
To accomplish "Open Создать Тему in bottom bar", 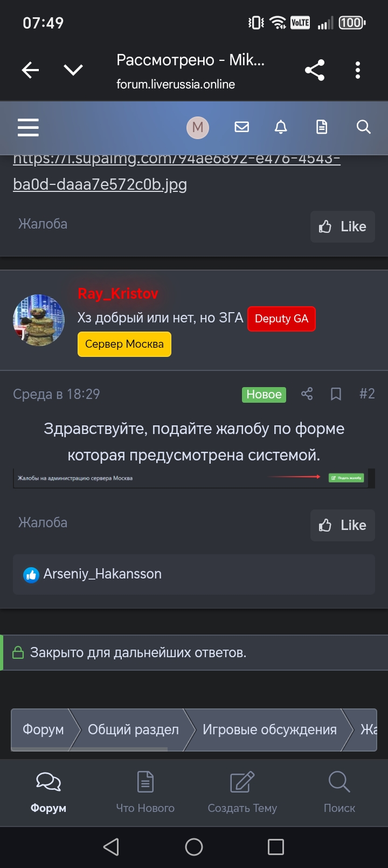I will coord(242,792).
